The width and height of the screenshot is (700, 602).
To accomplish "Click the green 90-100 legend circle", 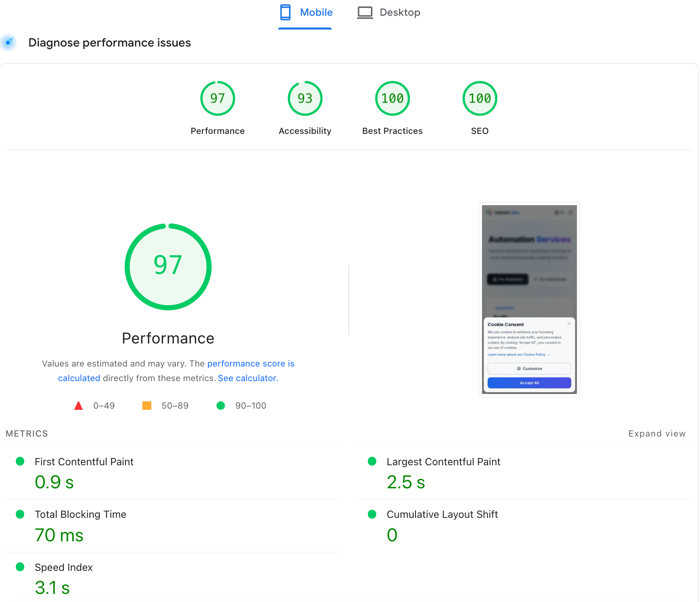I will (x=221, y=405).
